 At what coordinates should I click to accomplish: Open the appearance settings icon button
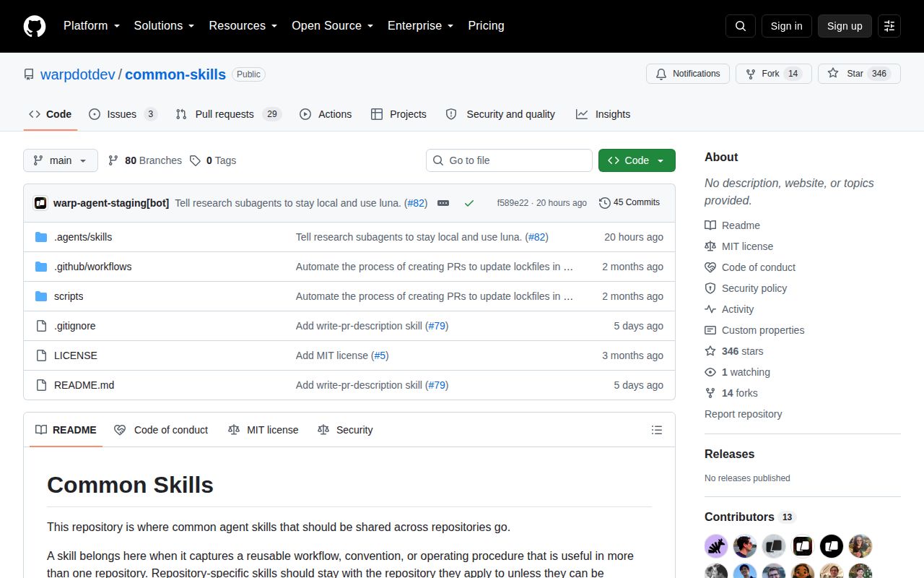point(889,26)
